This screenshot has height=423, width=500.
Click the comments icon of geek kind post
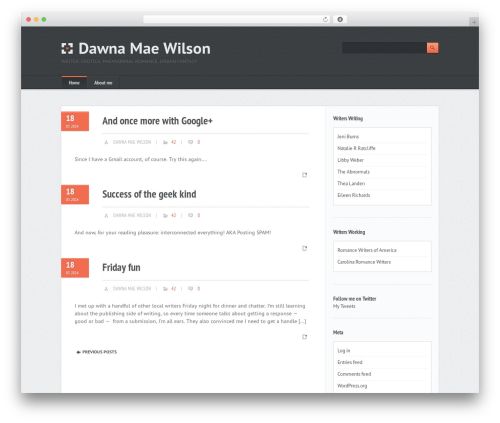pos(190,216)
